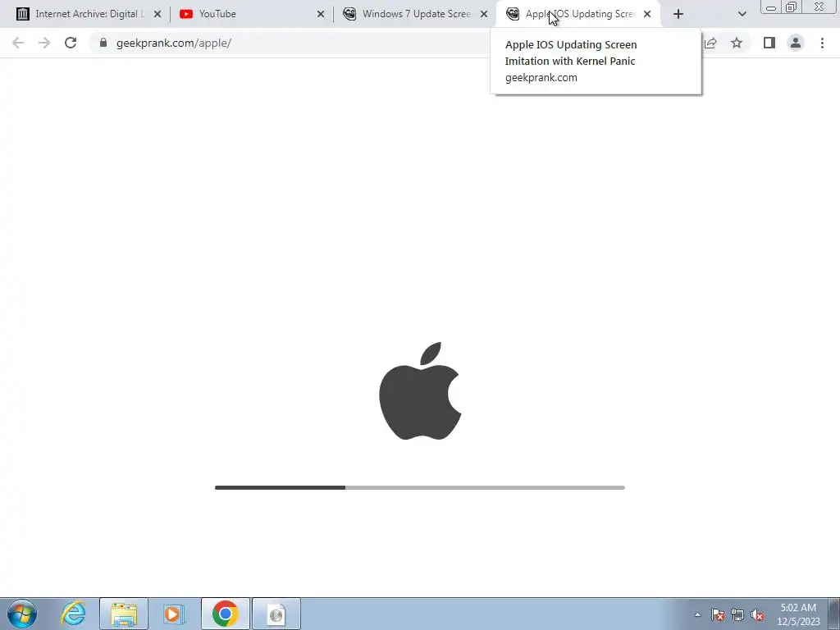Select the Apple IOS Updating Screen tab

point(578,14)
